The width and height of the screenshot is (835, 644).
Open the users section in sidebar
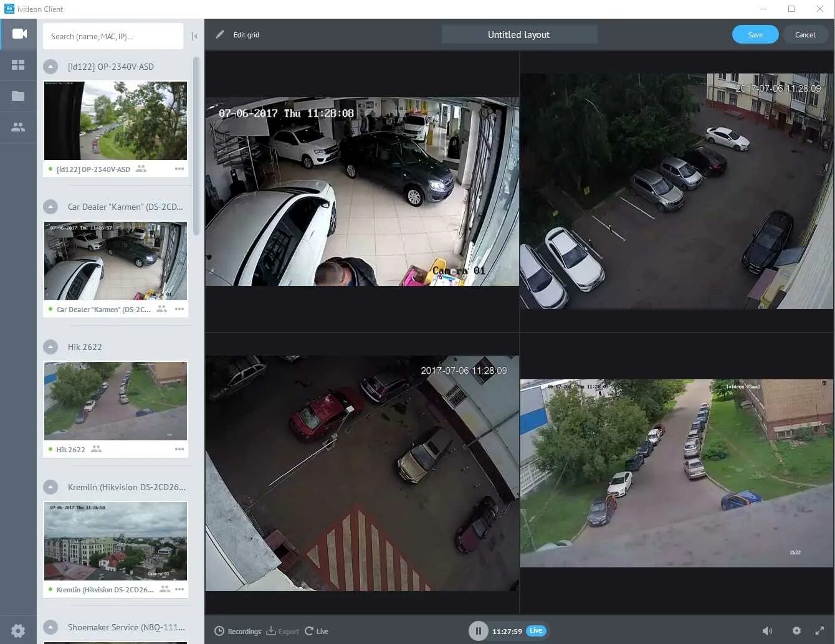(19, 127)
